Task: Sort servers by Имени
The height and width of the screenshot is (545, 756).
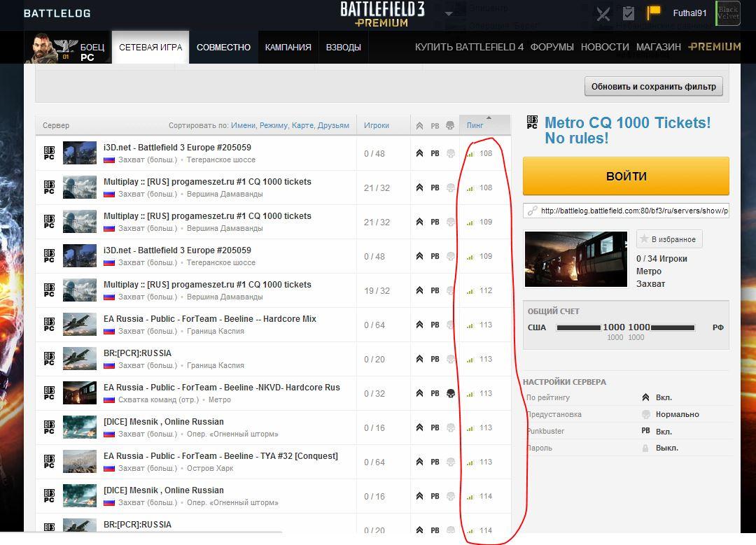Action: click(x=243, y=125)
